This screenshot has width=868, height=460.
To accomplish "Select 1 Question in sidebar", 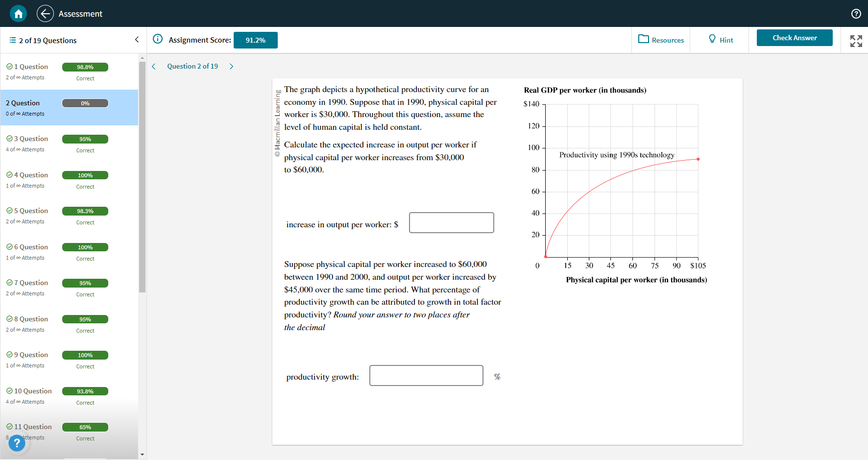I will point(69,72).
